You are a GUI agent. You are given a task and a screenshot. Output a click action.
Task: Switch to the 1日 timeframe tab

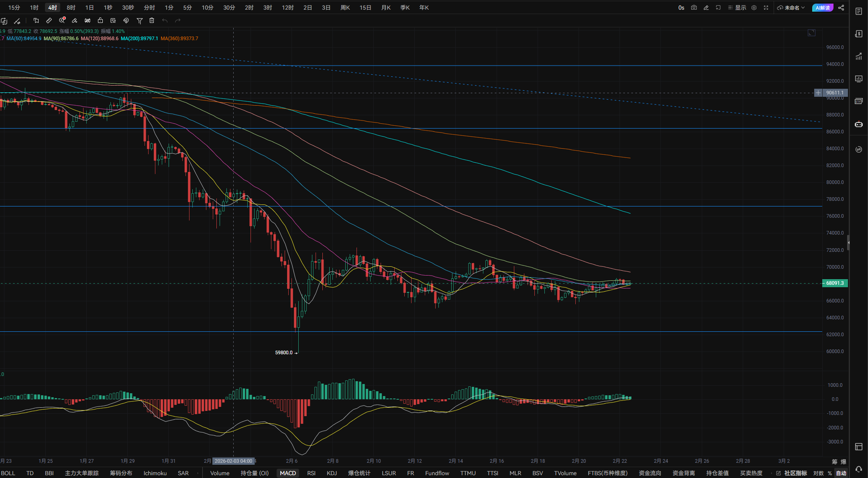[90, 8]
